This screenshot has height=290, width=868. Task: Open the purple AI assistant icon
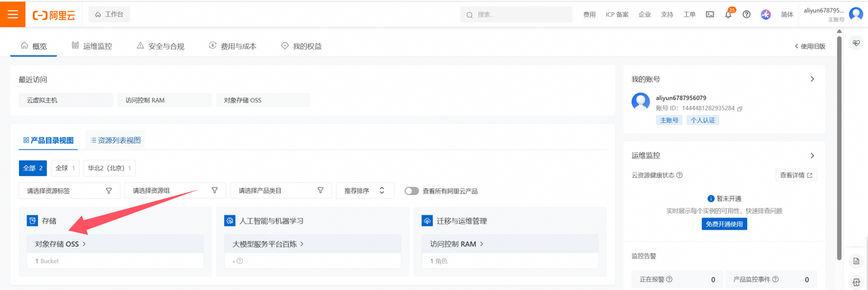(x=766, y=14)
